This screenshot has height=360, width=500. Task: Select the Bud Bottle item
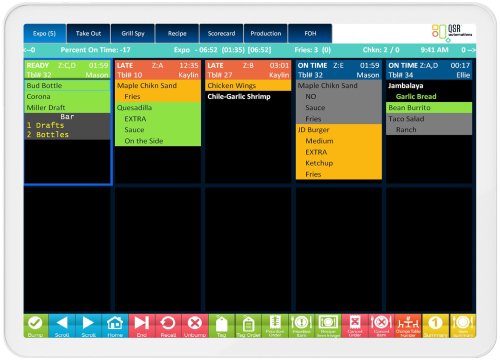point(67,86)
